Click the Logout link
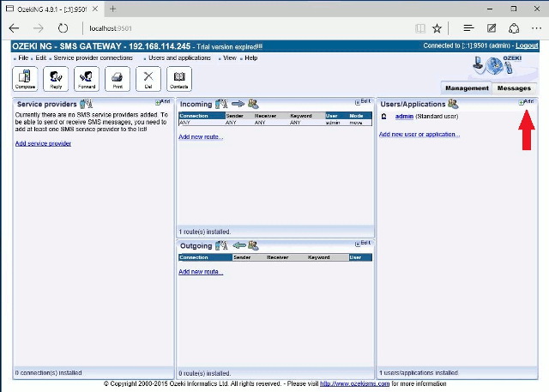This screenshot has width=549, height=392. (x=527, y=45)
